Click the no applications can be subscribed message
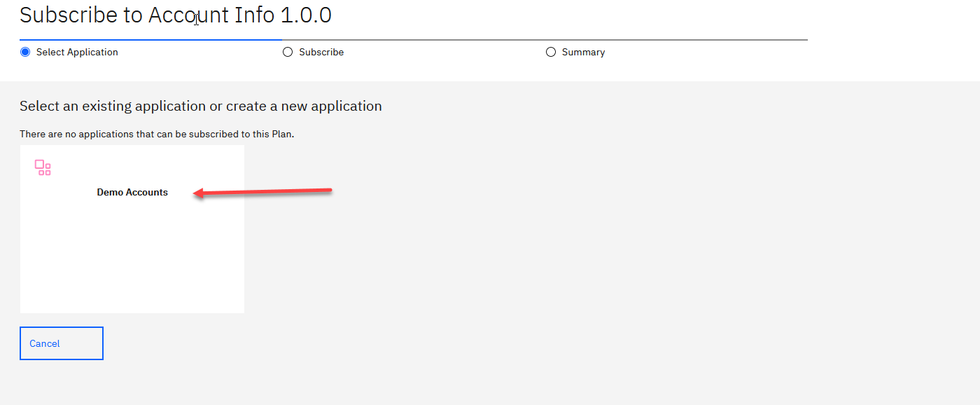 (156, 134)
